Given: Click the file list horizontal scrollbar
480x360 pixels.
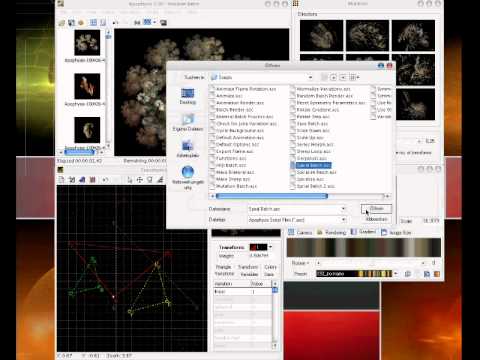Looking at the screenshot, I should coord(300,196).
